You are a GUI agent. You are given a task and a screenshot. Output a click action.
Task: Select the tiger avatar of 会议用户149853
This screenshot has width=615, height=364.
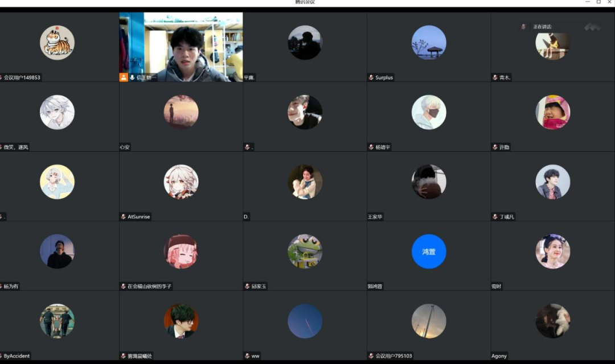(x=57, y=43)
